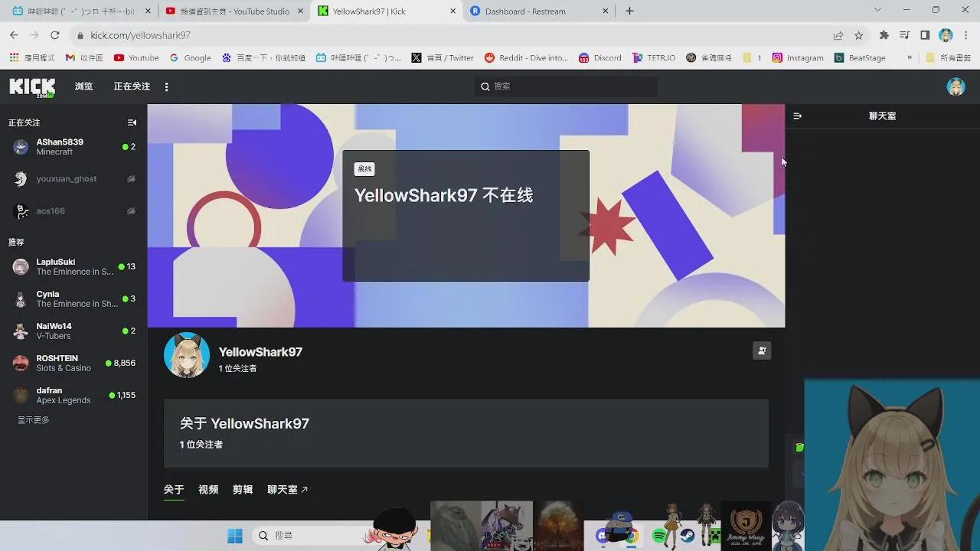
Task: Open the three-dot more menu in Kick header
Action: [x=166, y=86]
